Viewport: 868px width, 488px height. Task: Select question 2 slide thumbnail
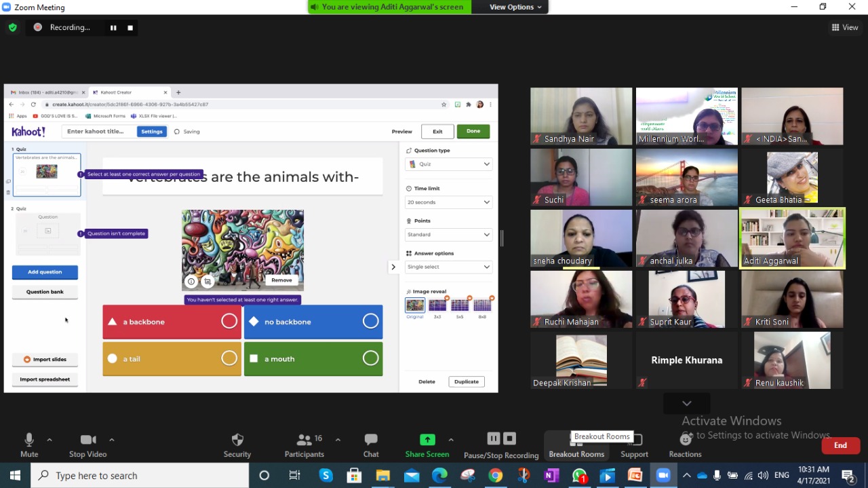pyautogui.click(x=47, y=234)
